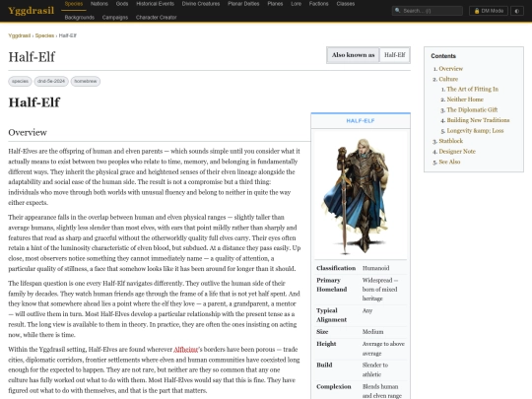Enable DM Mode with lock button
The height and width of the screenshot is (399, 532).
point(489,11)
